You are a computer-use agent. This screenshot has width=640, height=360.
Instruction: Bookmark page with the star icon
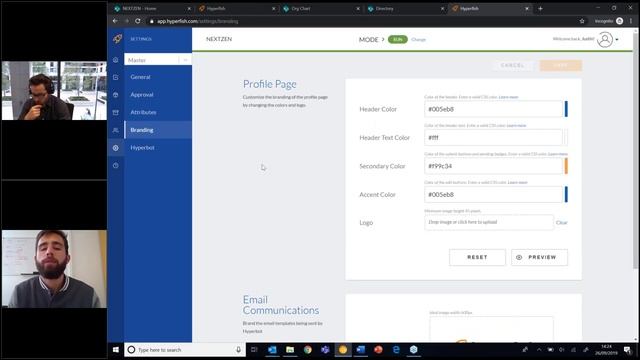[x=582, y=21]
